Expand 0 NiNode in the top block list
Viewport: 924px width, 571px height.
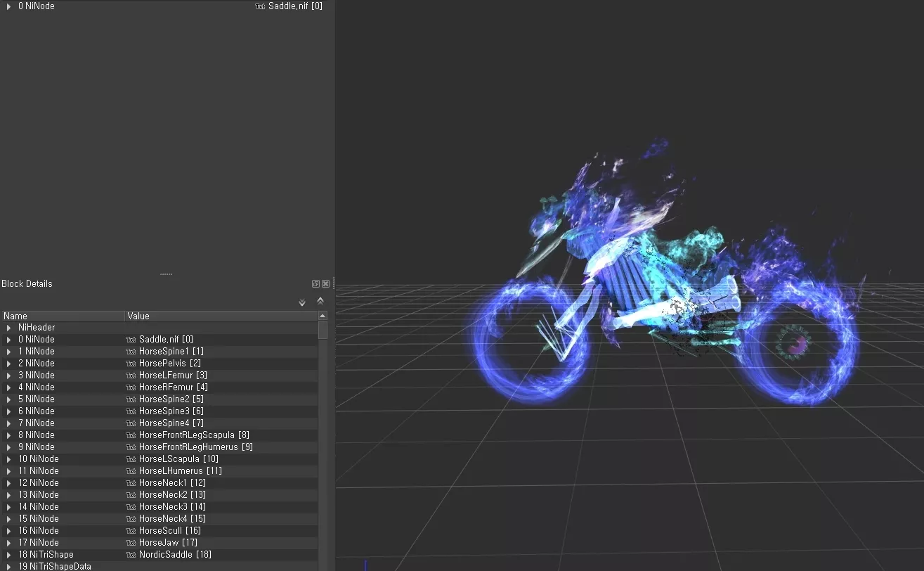click(8, 6)
